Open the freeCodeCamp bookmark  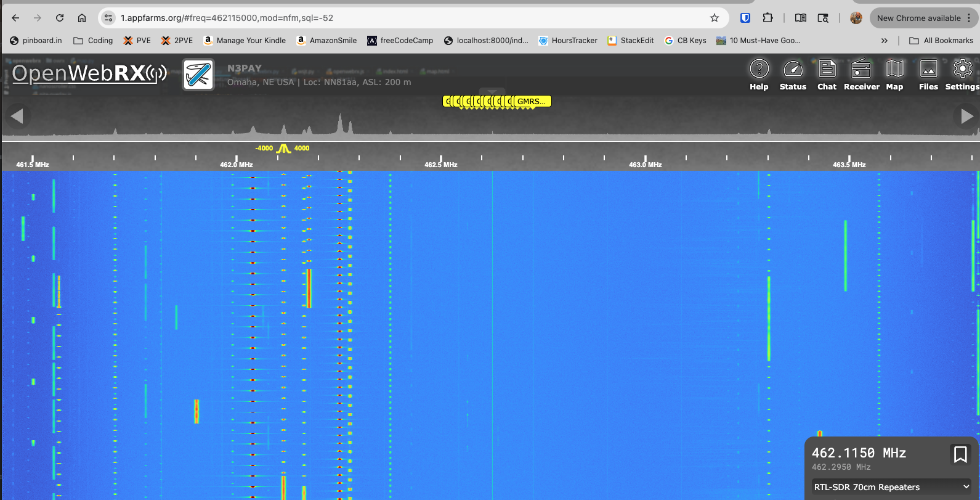(400, 41)
